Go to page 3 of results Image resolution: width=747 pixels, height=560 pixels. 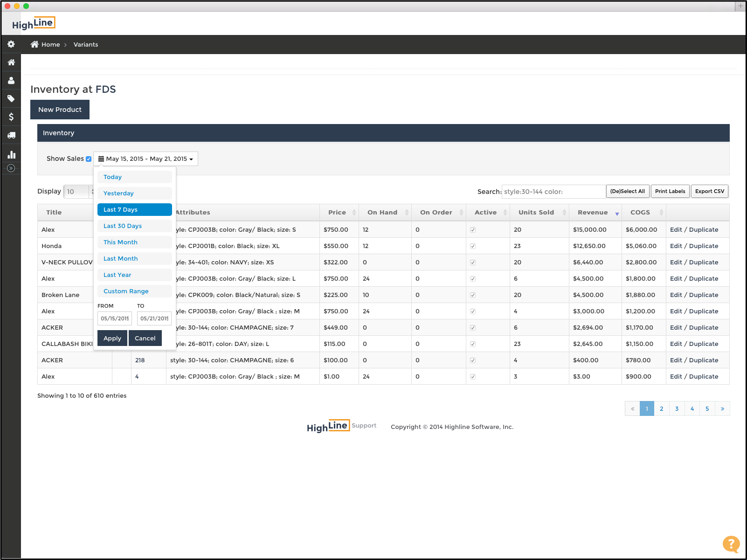pos(677,409)
